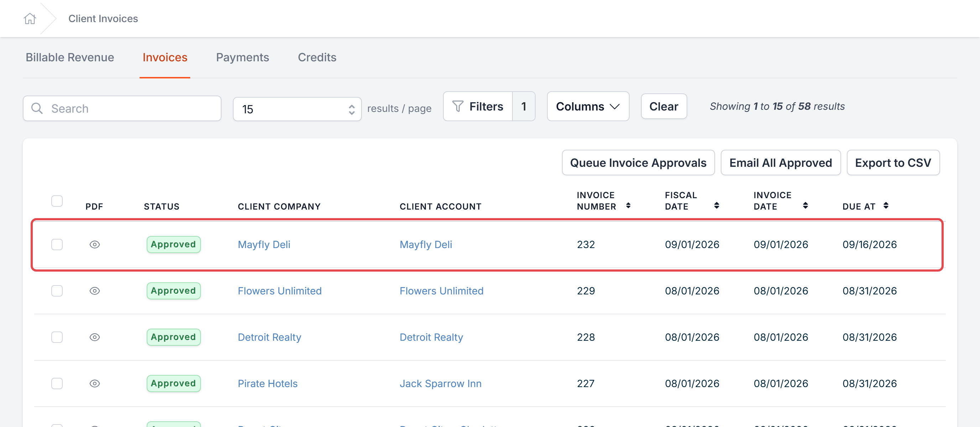View PDF eye icon for Mayfly Deli invoice
The image size is (980, 427).
(95, 245)
